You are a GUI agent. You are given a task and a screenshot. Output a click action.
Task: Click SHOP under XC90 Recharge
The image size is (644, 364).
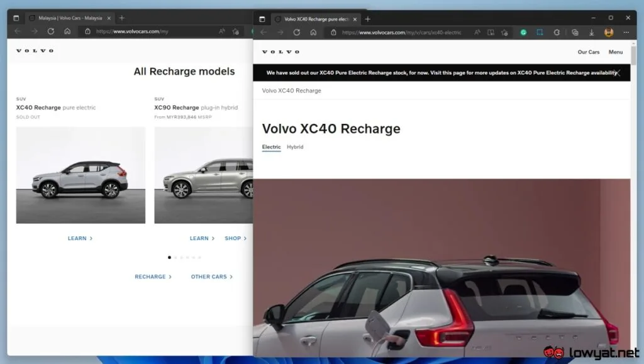pos(235,238)
